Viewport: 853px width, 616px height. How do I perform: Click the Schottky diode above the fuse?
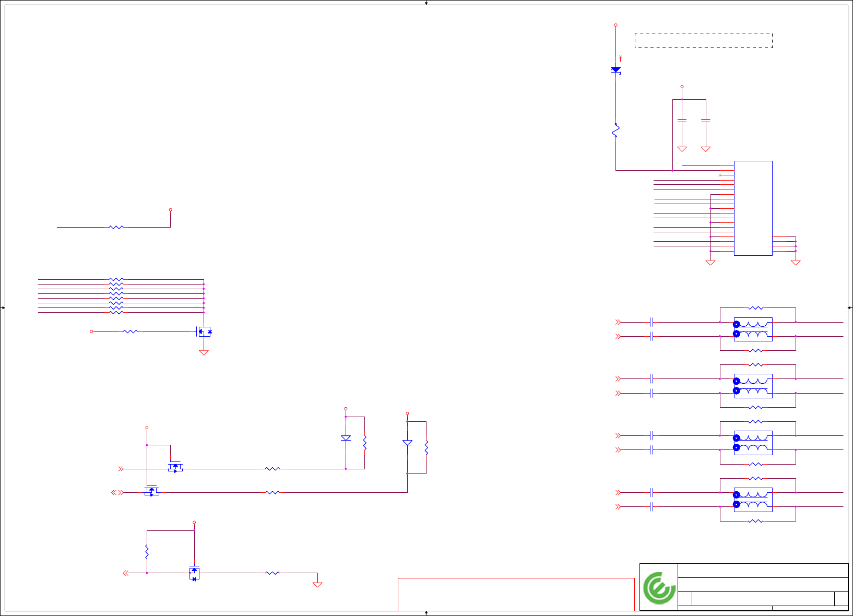[x=616, y=70]
